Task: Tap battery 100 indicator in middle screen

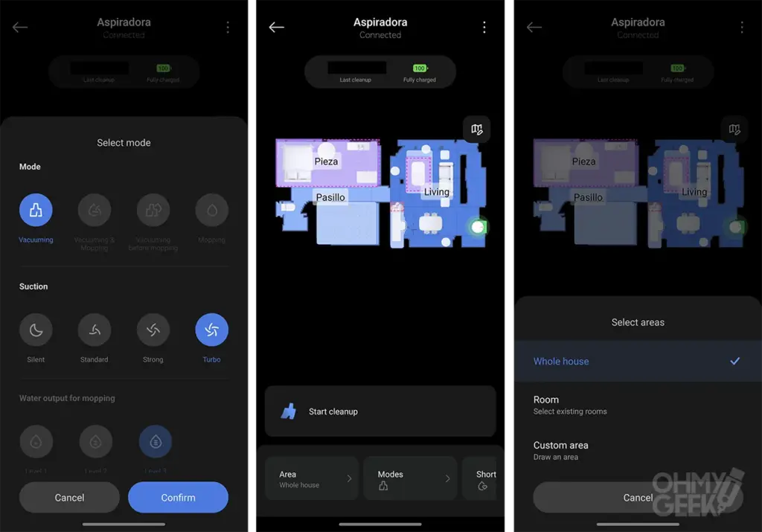Action: (420, 68)
